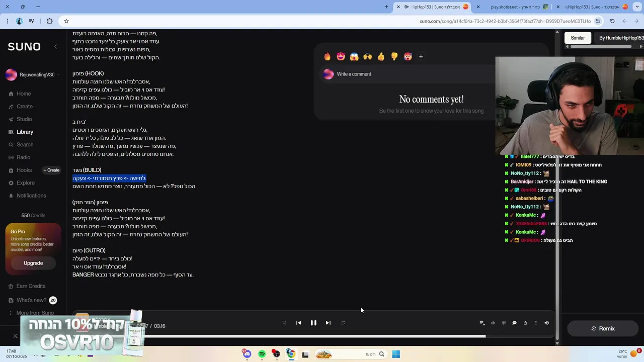Open browser media control icon
Viewport: 644px width, 362px height.
[32, 21]
